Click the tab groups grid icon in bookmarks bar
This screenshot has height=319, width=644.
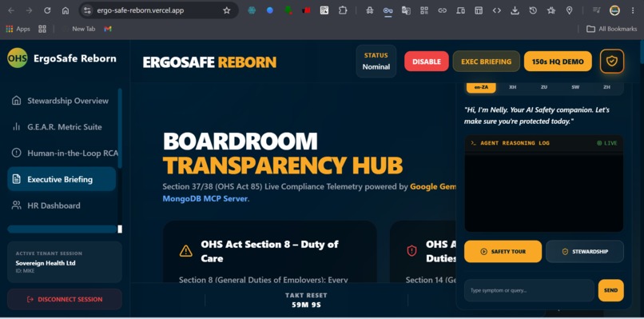tap(42, 29)
